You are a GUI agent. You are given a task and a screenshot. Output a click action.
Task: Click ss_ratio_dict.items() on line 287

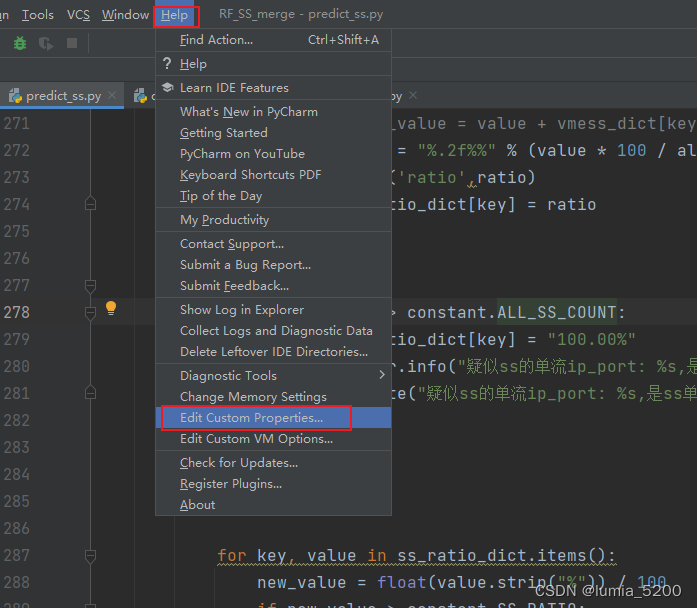pyautogui.click(x=501, y=556)
